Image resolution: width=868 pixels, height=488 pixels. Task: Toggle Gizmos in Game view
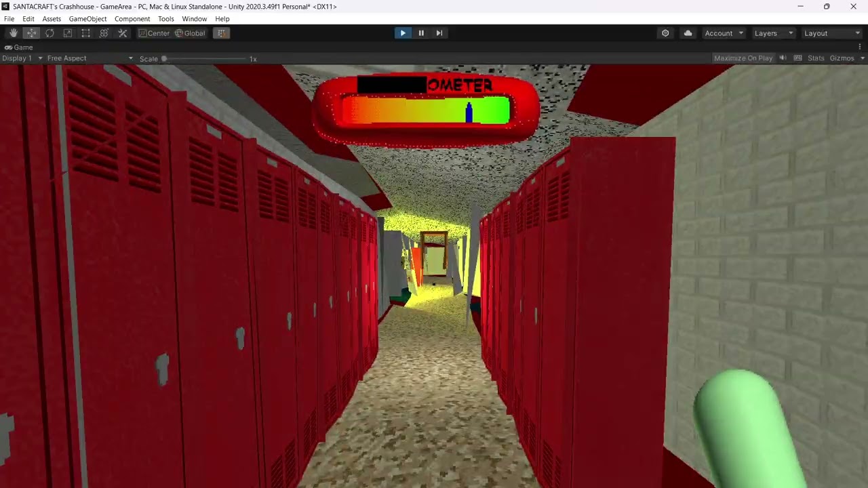[x=842, y=58]
